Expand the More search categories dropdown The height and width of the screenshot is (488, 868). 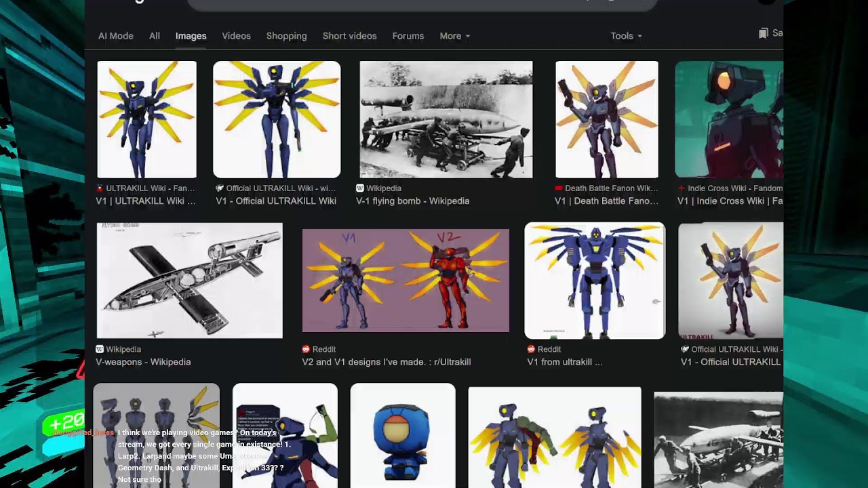pyautogui.click(x=454, y=36)
